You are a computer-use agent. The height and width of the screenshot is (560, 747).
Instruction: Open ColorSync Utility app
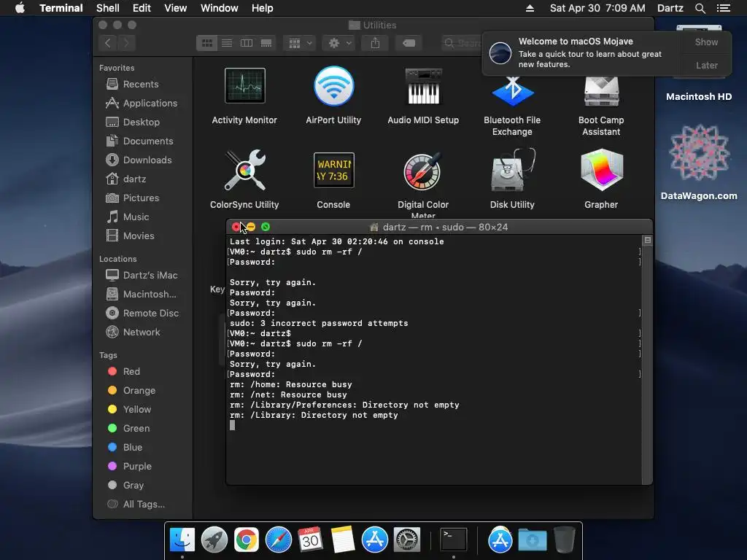coord(244,170)
